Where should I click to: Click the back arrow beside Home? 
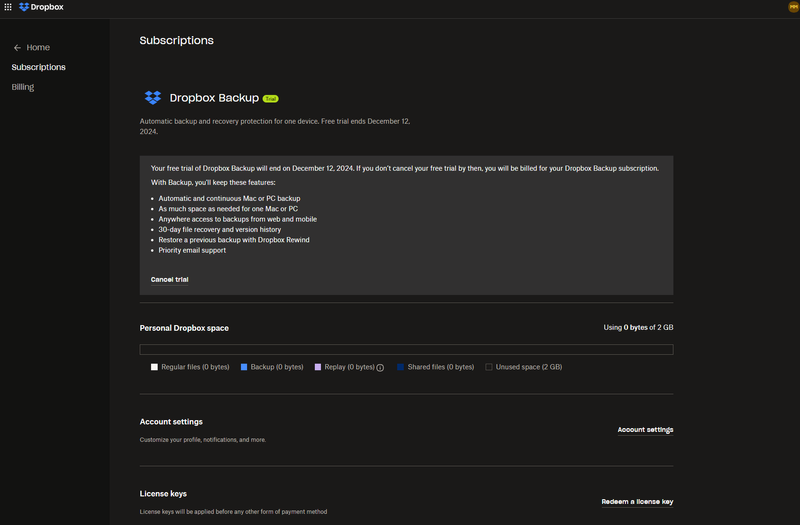(17, 48)
